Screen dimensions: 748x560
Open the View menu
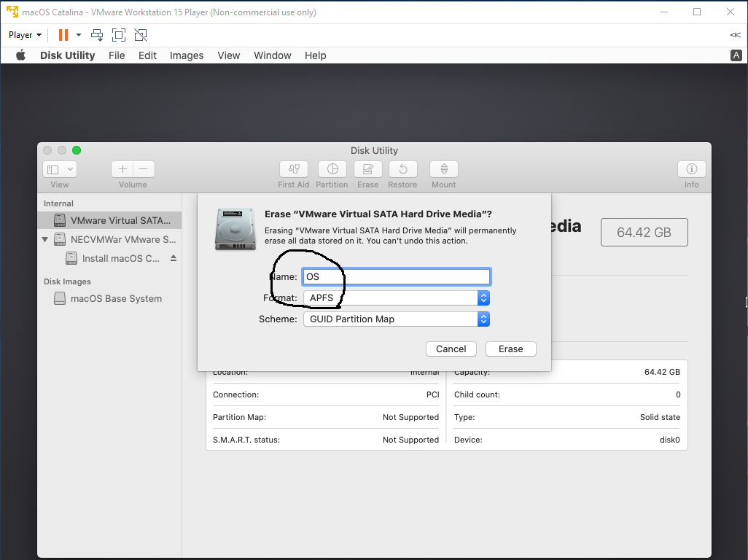228,55
